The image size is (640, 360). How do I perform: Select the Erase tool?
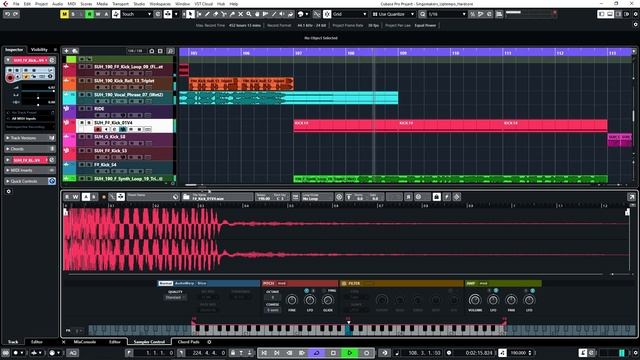216,14
